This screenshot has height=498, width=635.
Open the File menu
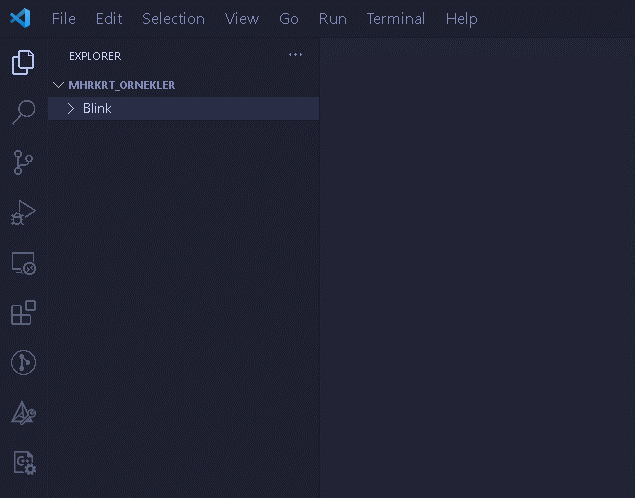[63, 19]
